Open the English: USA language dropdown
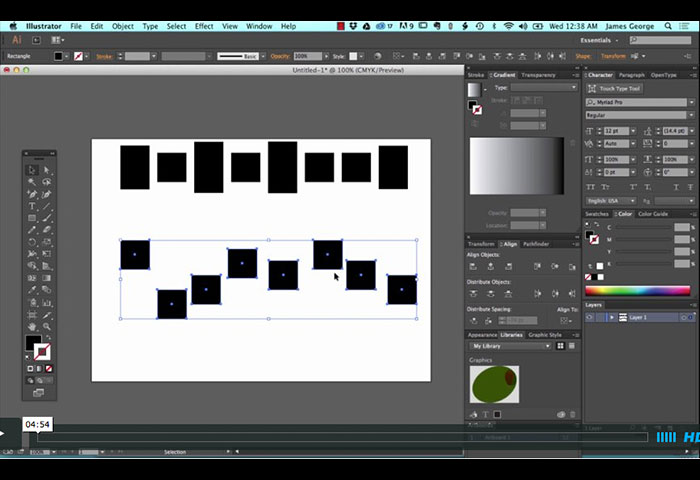This screenshot has width=700, height=480. click(611, 201)
